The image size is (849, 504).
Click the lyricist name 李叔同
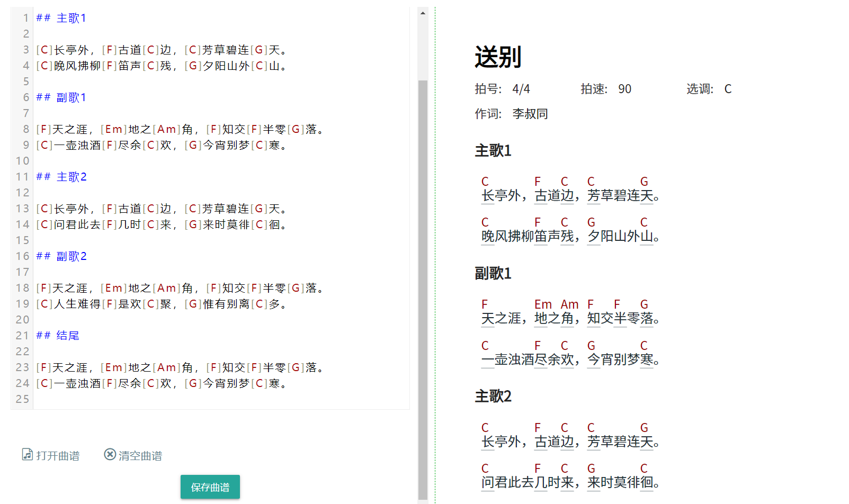pyautogui.click(x=531, y=113)
